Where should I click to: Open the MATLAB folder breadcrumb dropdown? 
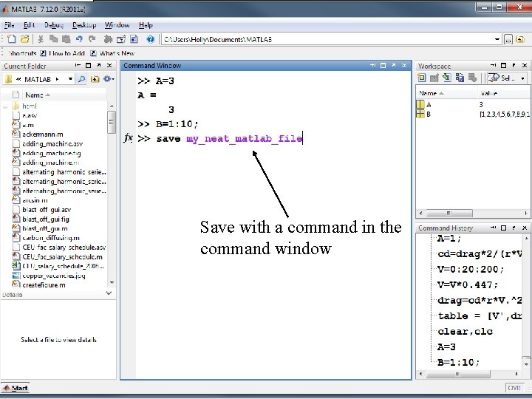(71, 79)
